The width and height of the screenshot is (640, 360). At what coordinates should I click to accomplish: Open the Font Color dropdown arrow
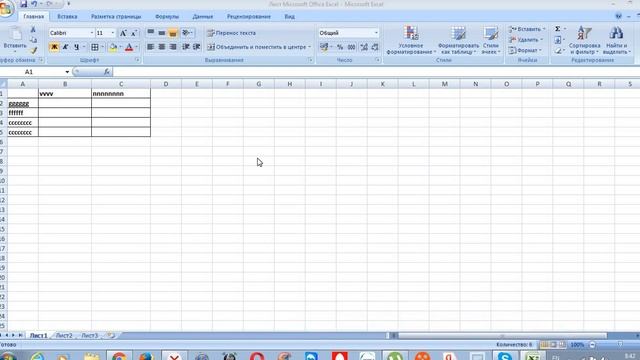coord(137,47)
